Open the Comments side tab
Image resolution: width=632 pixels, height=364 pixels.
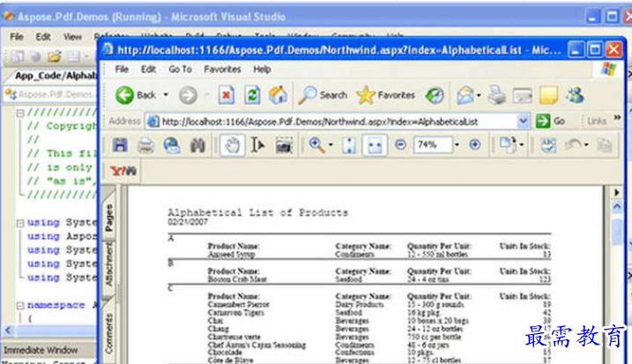coord(108,333)
